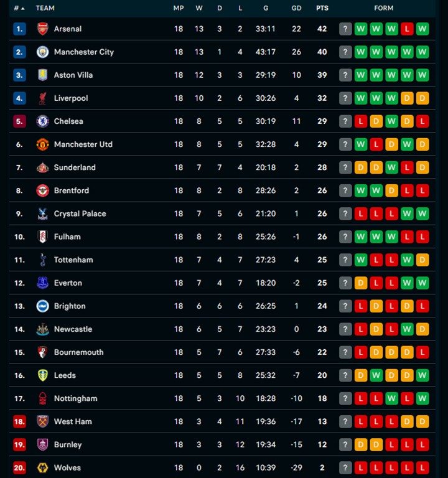The height and width of the screenshot is (478, 448).
Task: Open the Tottenham club badge
Action: (x=42, y=260)
